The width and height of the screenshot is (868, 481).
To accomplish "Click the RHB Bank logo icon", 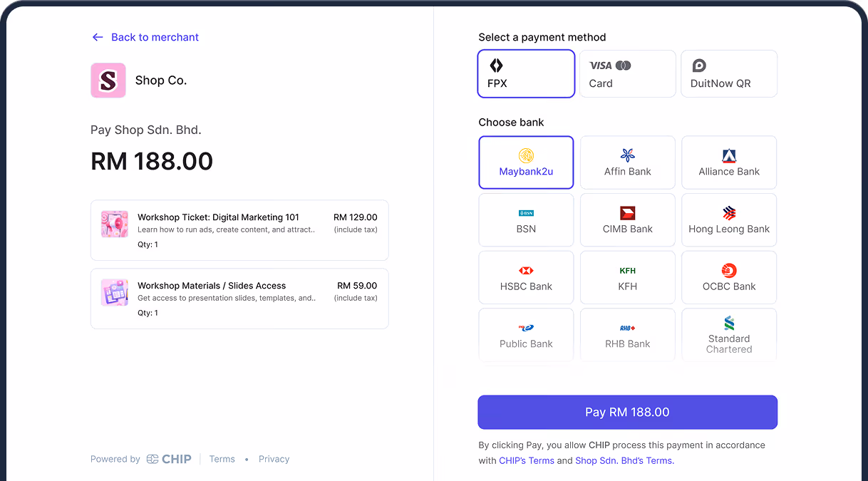I will pyautogui.click(x=628, y=328).
